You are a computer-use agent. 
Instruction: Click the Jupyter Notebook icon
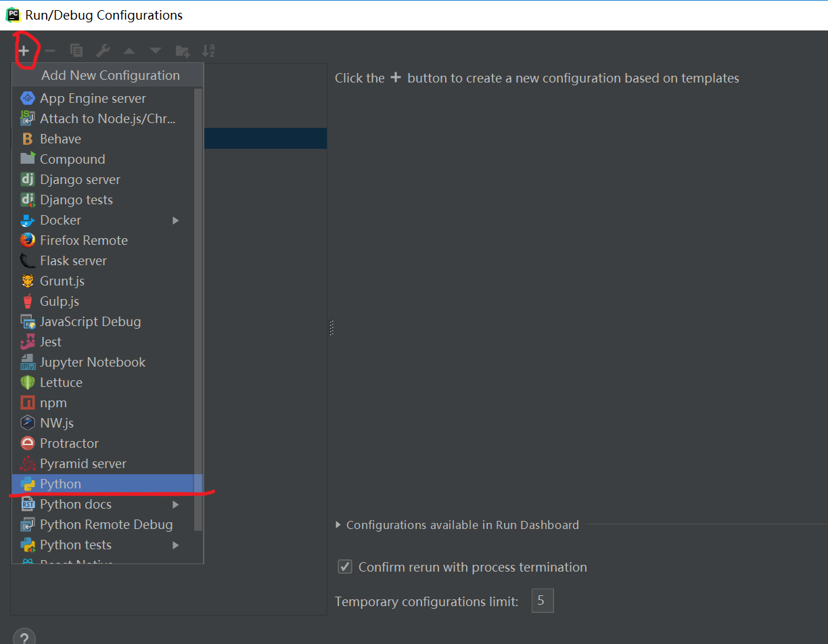(28, 362)
